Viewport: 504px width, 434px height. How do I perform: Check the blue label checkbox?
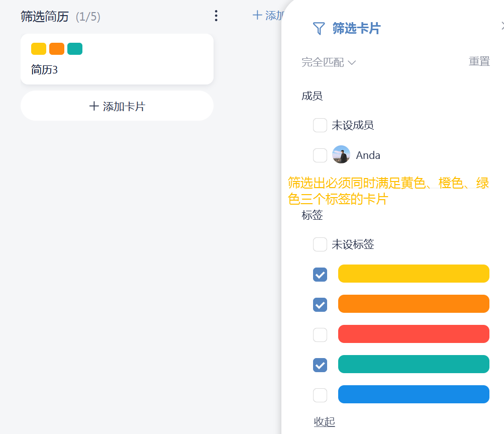tap(320, 395)
